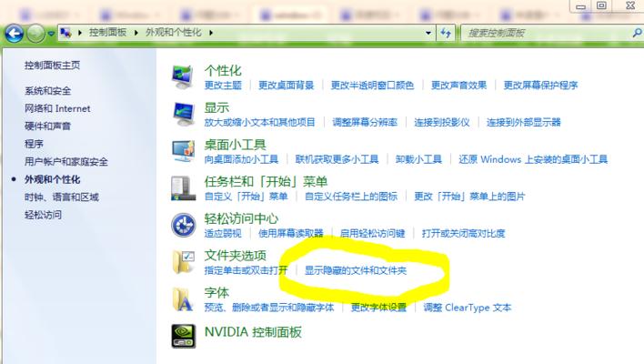Click the 调整屏幕分辨率 link
This screenshot has width=644, height=364.
pyautogui.click(x=365, y=122)
